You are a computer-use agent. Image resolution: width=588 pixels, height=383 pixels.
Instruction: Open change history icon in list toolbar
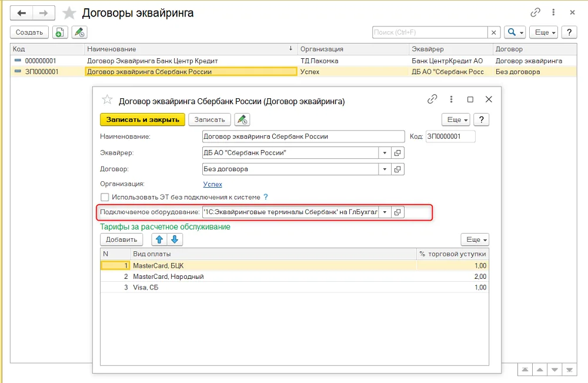tap(79, 32)
